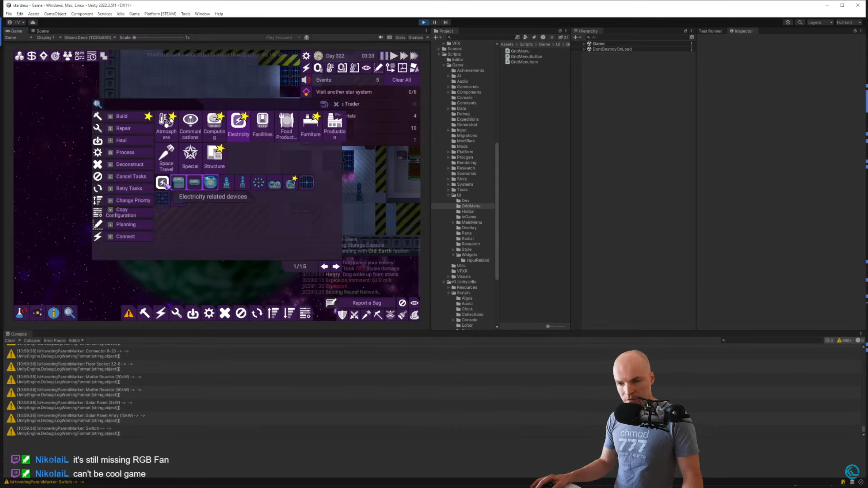Toggle the Stats overlay in Game view

400,38
